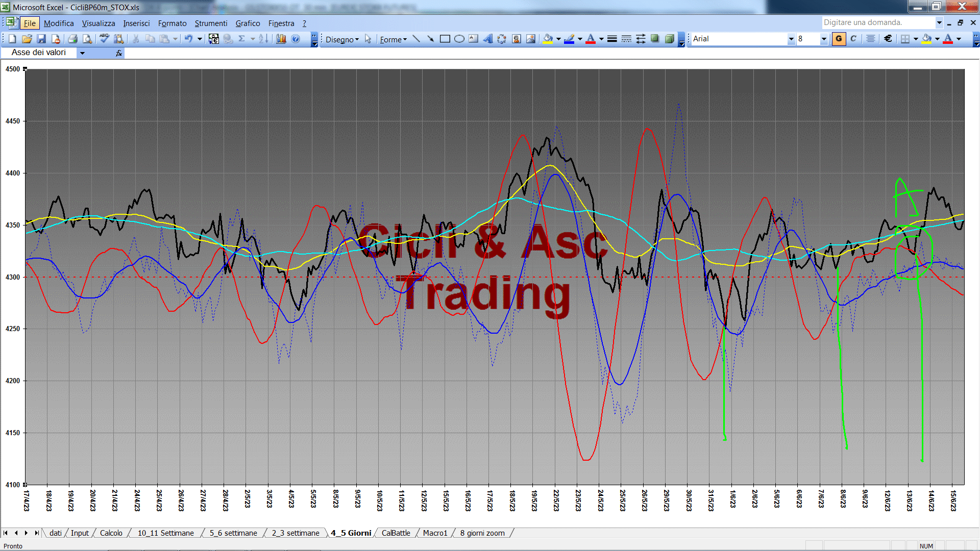Click the Asse dei valori name box
This screenshot has width=980, height=551.
39,53
